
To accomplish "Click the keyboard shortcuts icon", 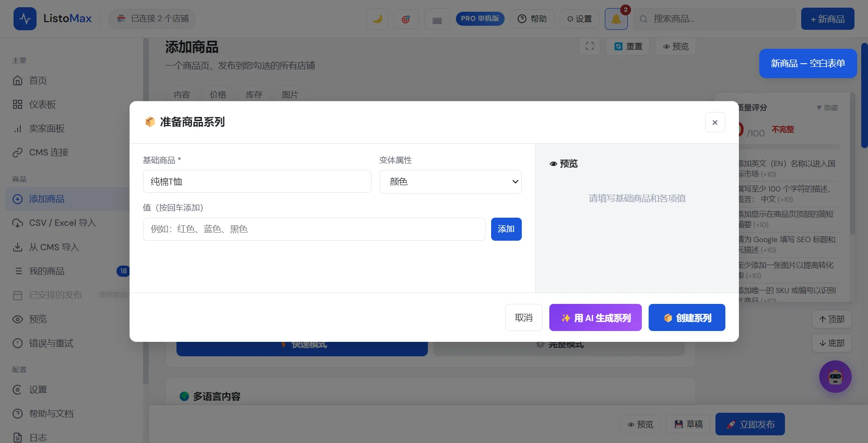I will pyautogui.click(x=437, y=19).
